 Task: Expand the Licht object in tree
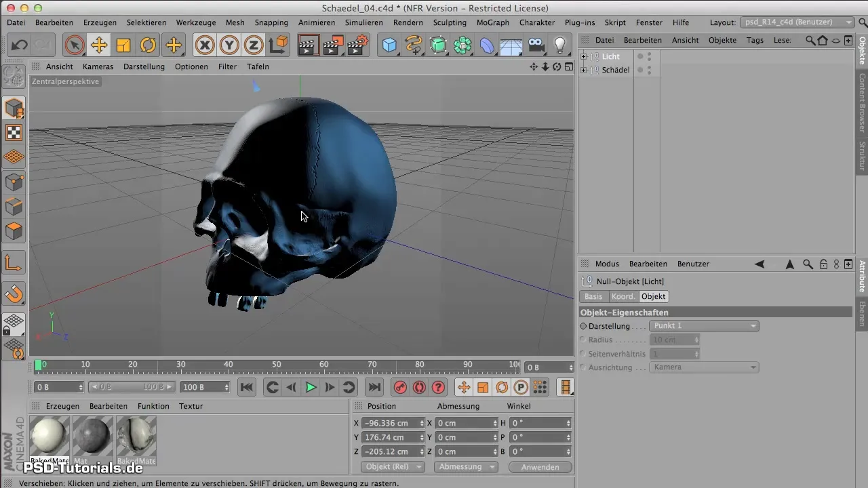tap(584, 56)
